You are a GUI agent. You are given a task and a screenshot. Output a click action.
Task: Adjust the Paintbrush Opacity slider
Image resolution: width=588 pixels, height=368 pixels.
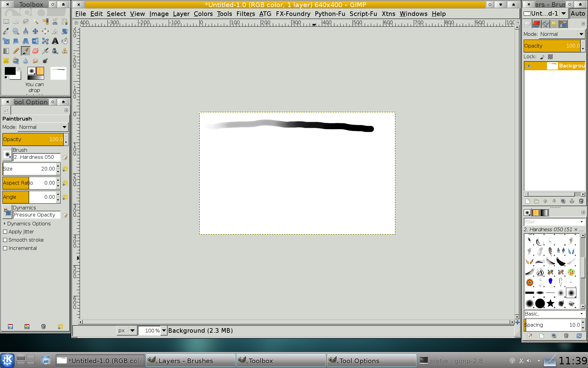point(33,139)
